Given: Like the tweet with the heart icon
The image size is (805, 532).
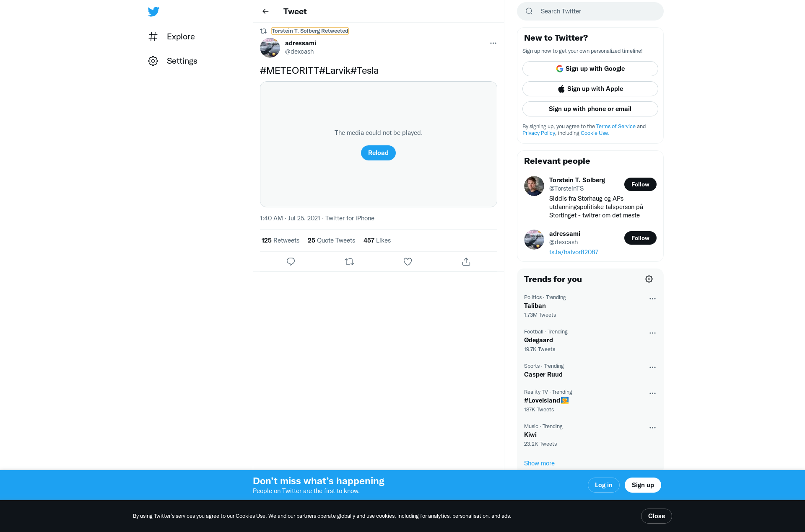Looking at the screenshot, I should pos(408,261).
